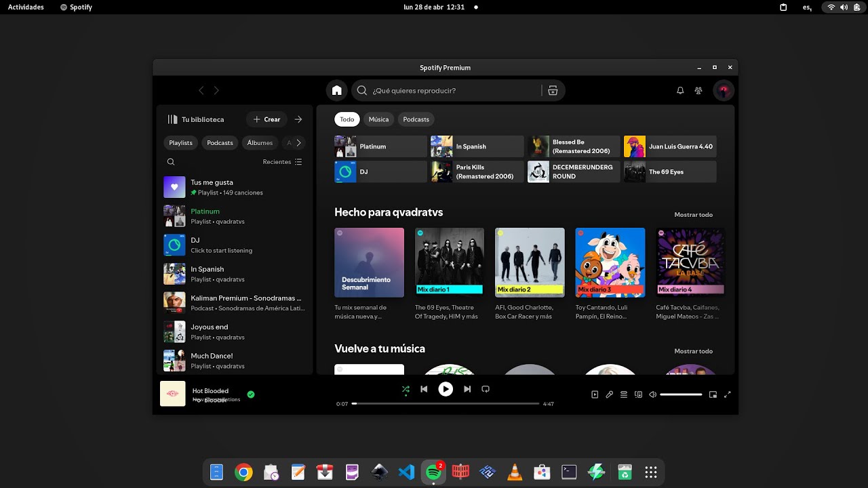The height and width of the screenshot is (488, 868).
Task: Open the Browse icon in search bar
Action: pos(553,90)
